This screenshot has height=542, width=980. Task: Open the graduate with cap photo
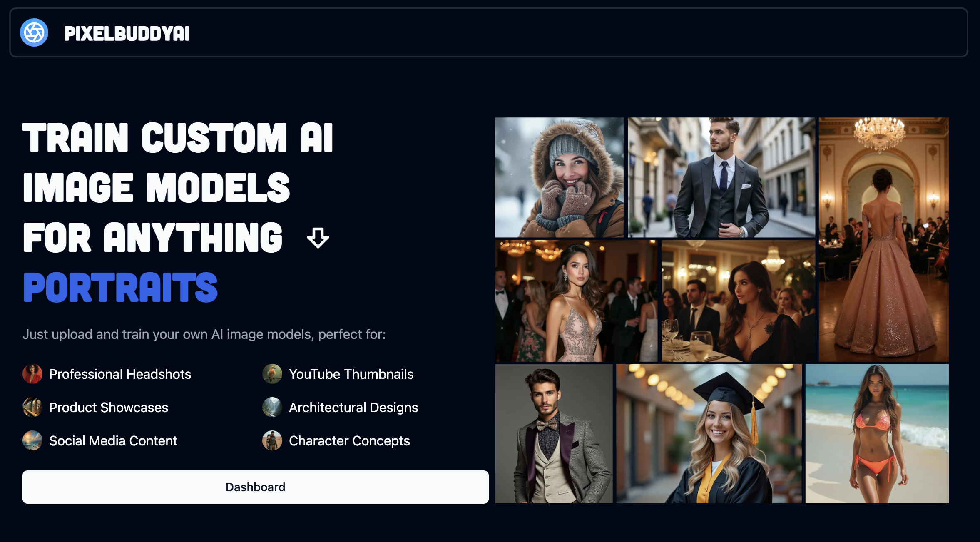pyautogui.click(x=709, y=434)
